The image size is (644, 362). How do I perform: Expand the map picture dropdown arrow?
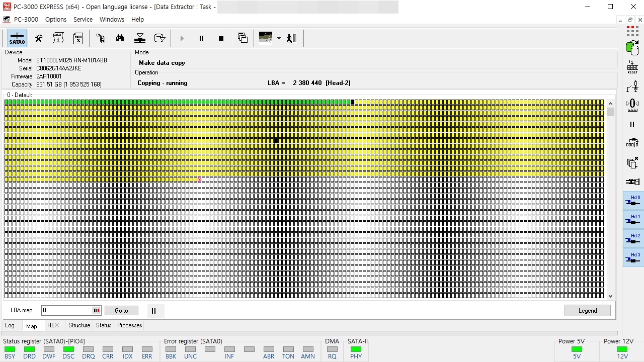[x=278, y=38]
